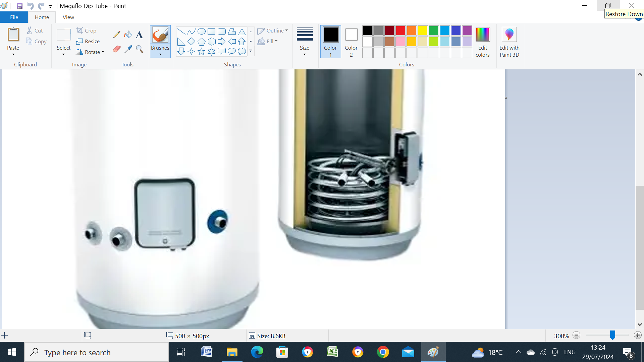Choose the Right arrow shape
The height and width of the screenshot is (362, 644).
pos(221,42)
